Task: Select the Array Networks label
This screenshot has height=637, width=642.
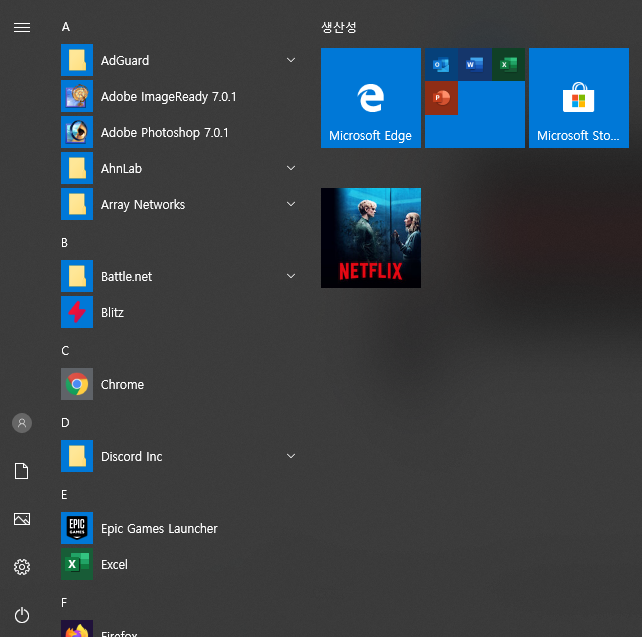Action: (x=143, y=205)
